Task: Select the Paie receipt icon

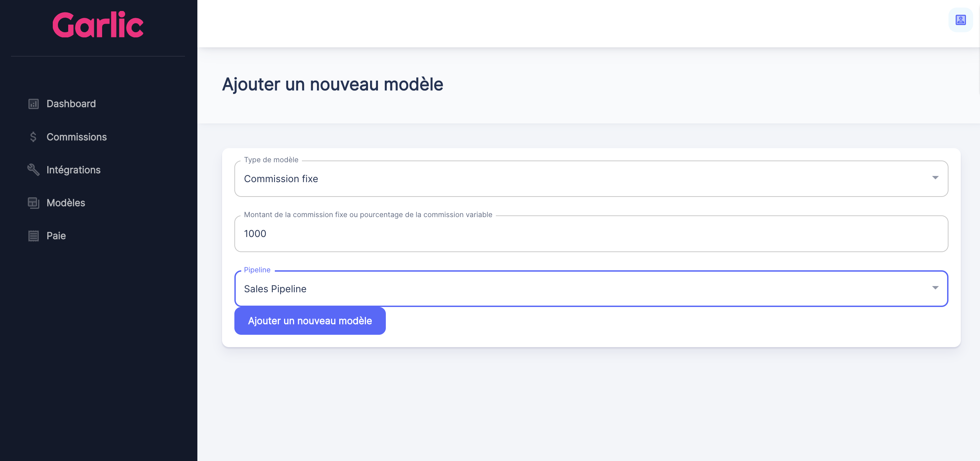Action: [x=34, y=235]
